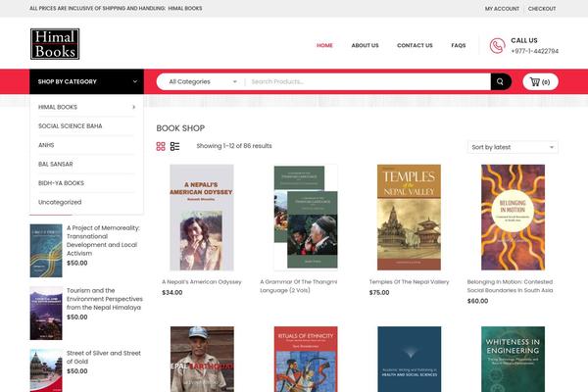
Task: Click the $60.00 price text
Action: pos(478,301)
